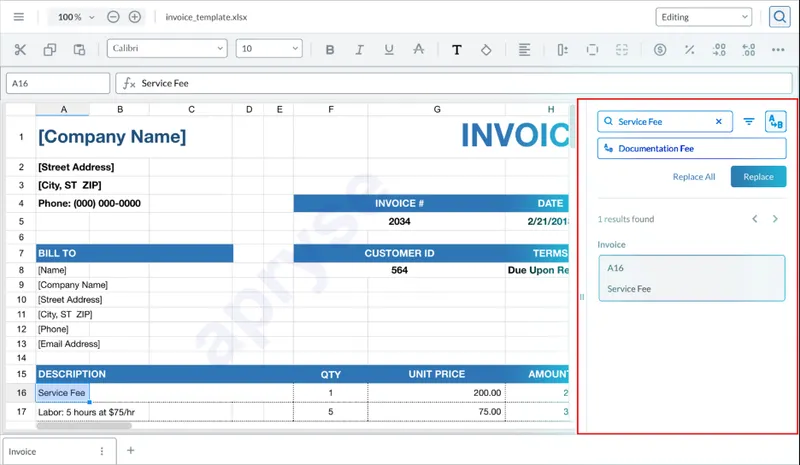800x465 pixels.
Task: Select column A header
Action: click(x=63, y=109)
